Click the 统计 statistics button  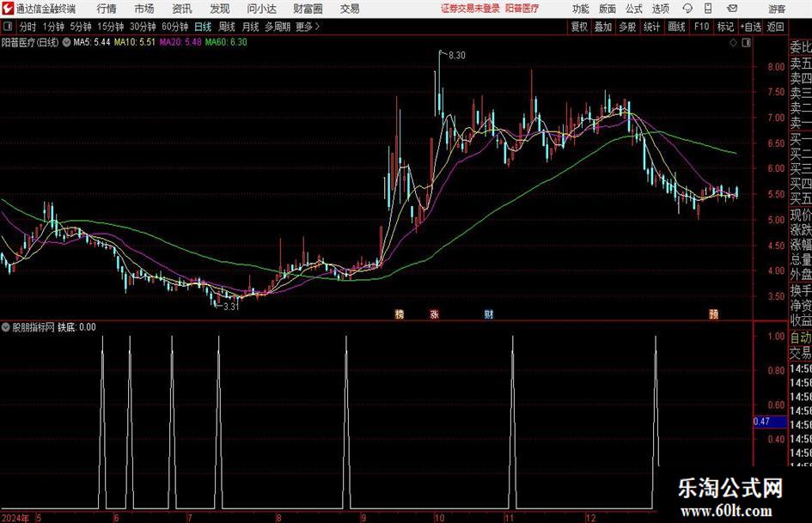(x=651, y=27)
